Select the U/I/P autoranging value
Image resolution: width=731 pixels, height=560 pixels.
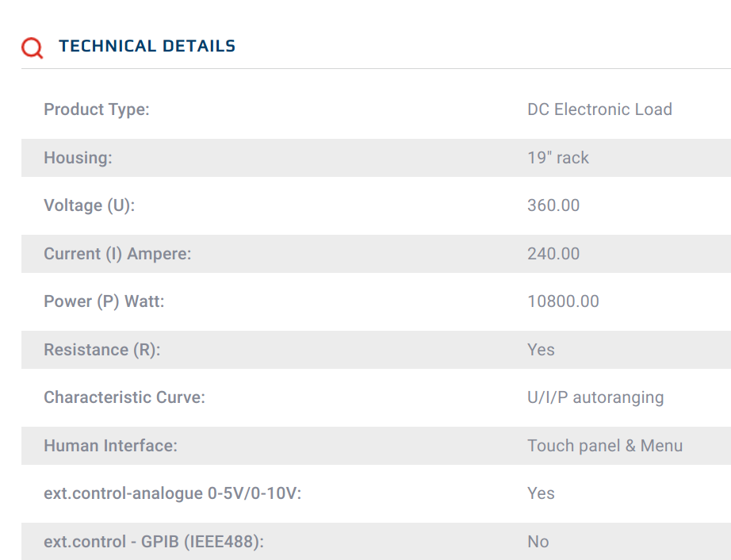point(595,397)
